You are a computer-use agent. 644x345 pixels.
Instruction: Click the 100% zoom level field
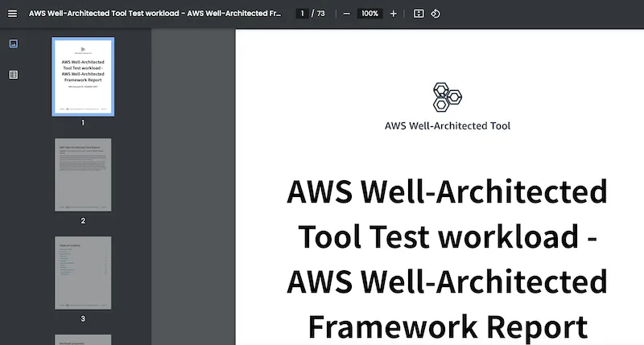(x=369, y=14)
